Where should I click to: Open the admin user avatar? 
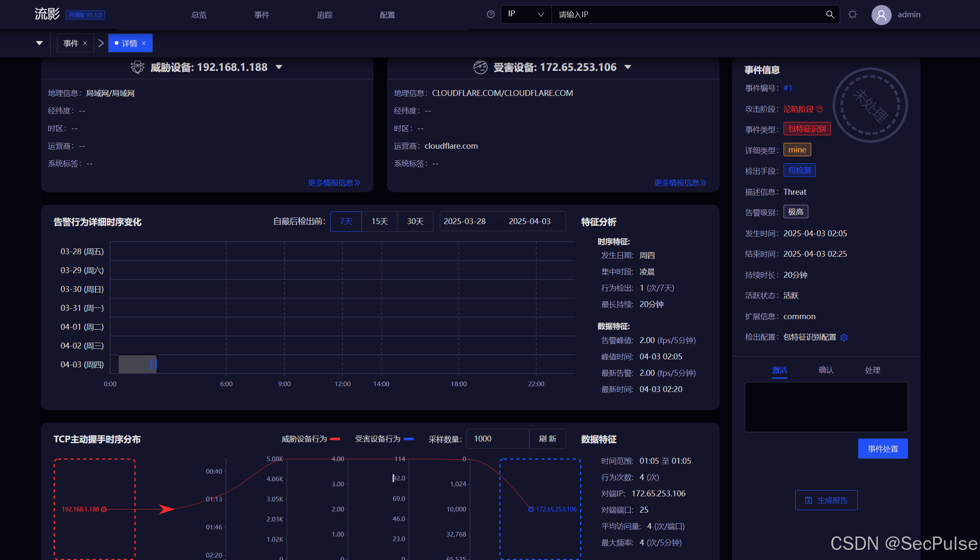click(881, 15)
